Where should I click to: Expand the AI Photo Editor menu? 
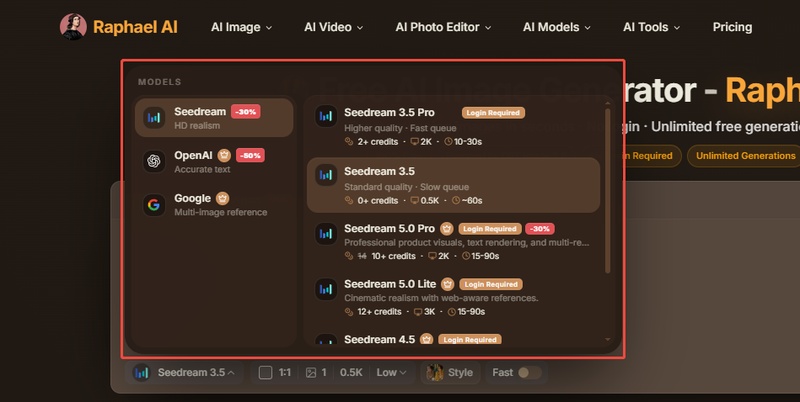[443, 27]
